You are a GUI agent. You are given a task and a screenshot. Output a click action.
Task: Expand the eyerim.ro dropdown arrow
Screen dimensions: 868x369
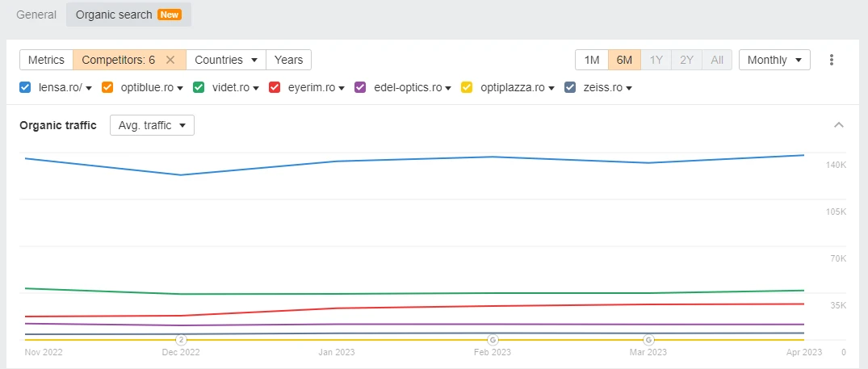click(x=342, y=88)
